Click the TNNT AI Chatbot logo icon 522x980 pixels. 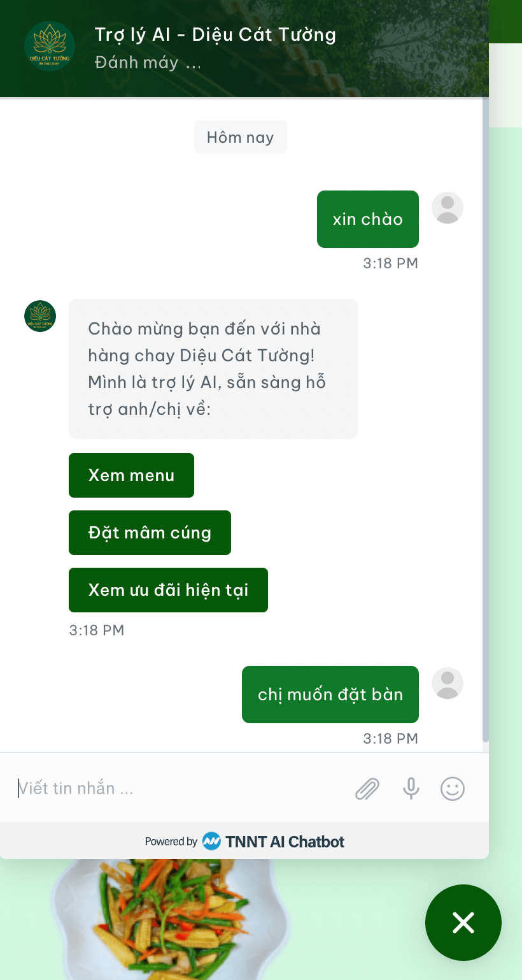[x=211, y=841]
